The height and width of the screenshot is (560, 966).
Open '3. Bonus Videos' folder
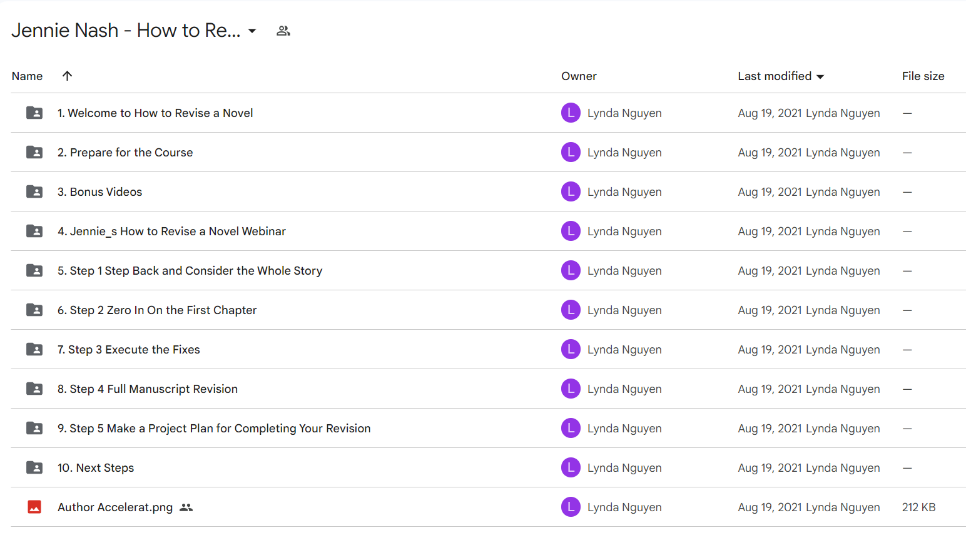click(x=99, y=192)
